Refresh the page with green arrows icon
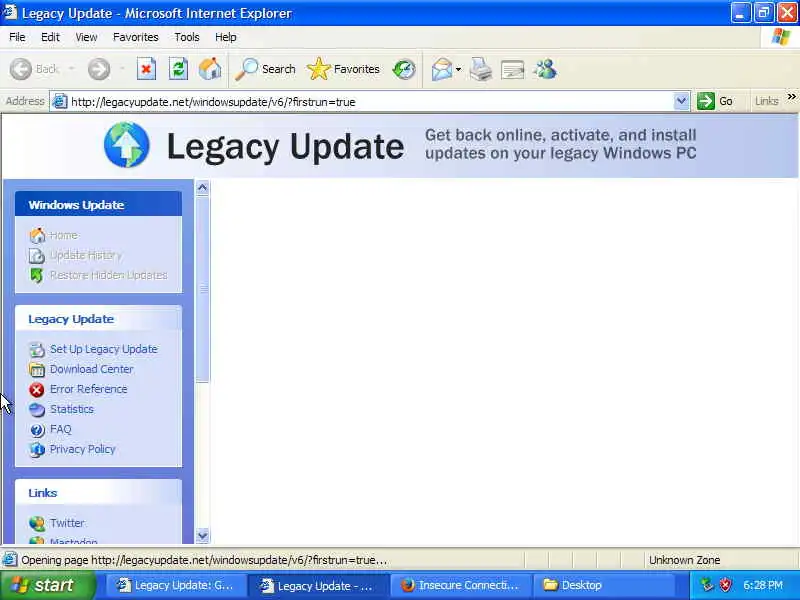Image resolution: width=800 pixels, height=600 pixels. 178,69
